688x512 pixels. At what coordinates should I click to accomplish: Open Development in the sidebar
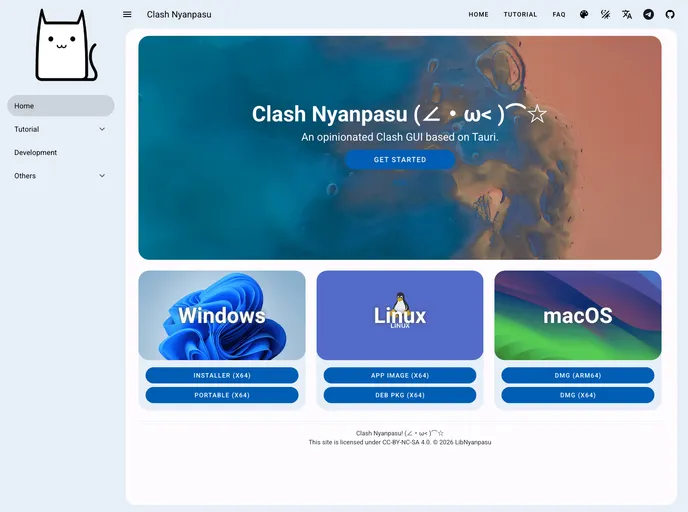point(61,152)
